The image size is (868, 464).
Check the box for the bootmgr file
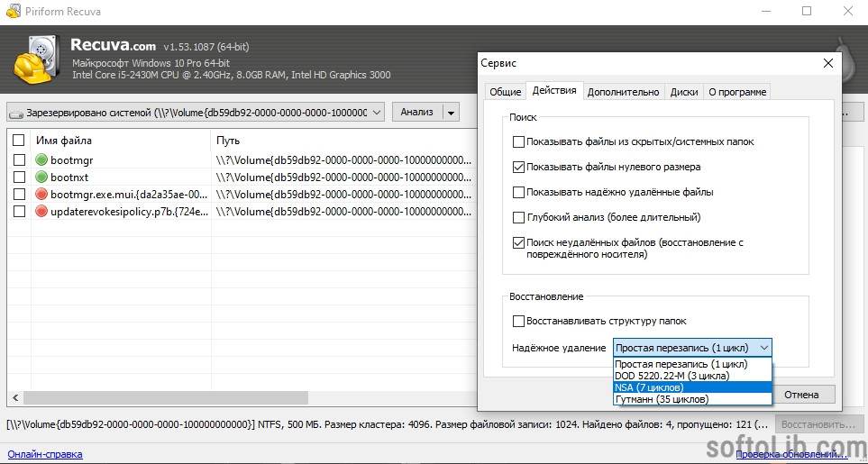(x=19, y=160)
